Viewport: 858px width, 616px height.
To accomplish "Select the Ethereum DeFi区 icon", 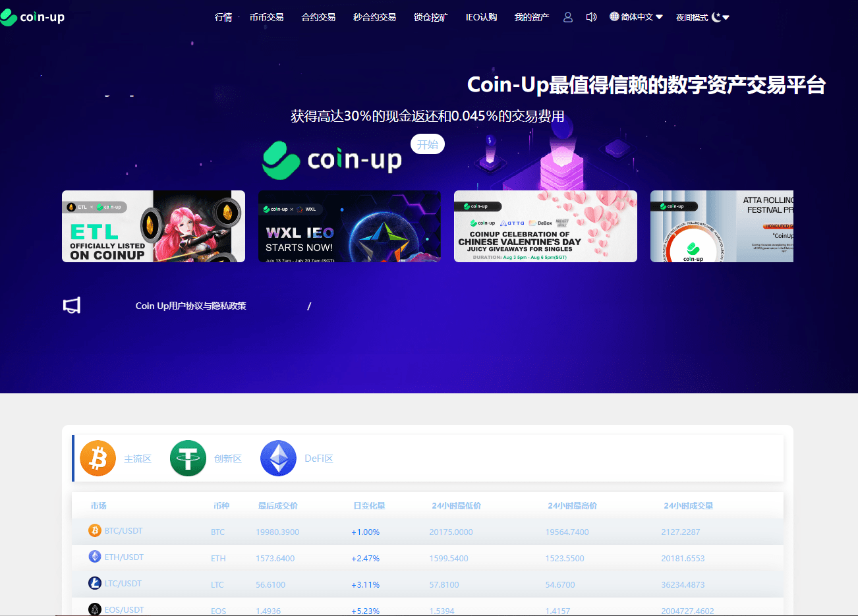I will 278,458.
